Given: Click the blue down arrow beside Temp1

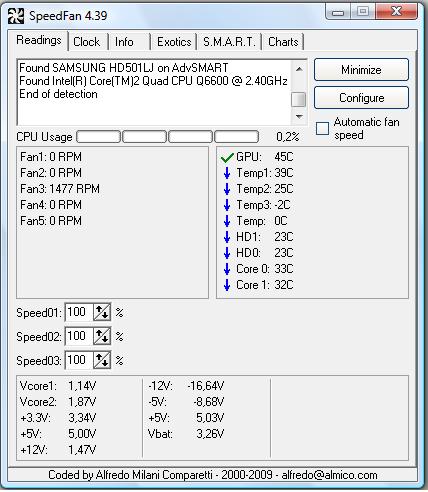Looking at the screenshot, I should click(x=227, y=173).
